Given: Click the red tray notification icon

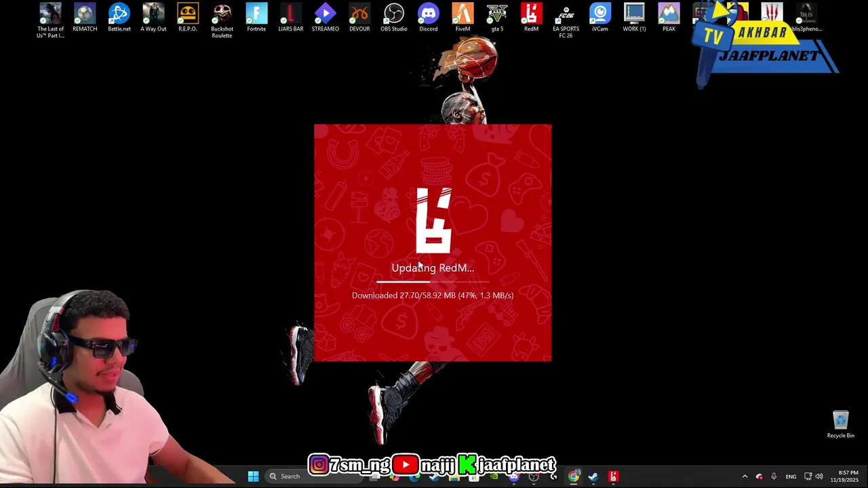Looking at the screenshot, I should [759, 476].
